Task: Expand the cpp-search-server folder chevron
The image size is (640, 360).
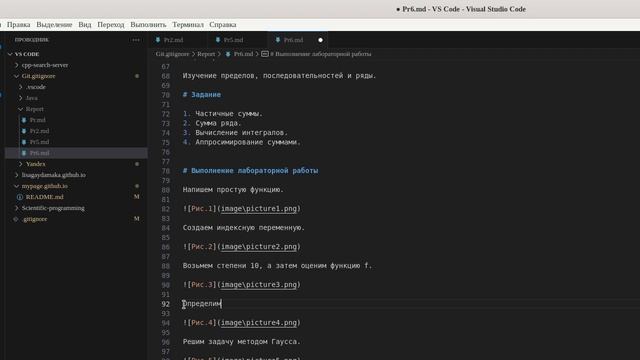Action: (16, 65)
